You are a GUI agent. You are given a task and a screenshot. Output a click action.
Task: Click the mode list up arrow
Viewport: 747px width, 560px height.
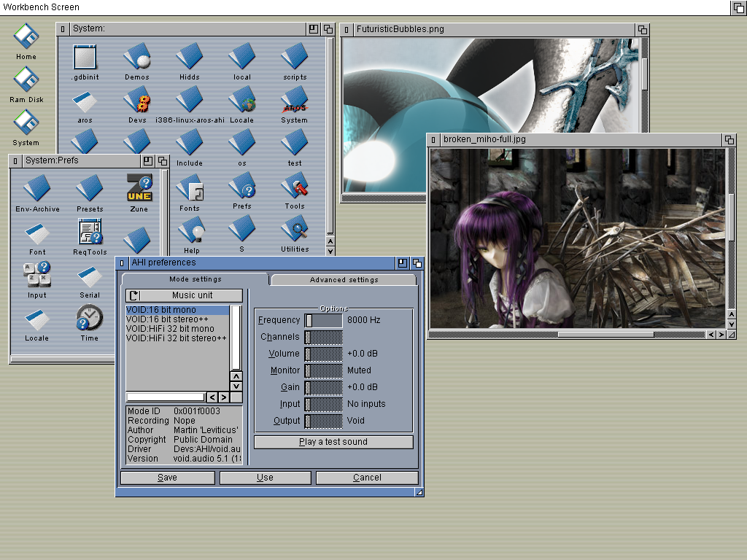tap(236, 376)
